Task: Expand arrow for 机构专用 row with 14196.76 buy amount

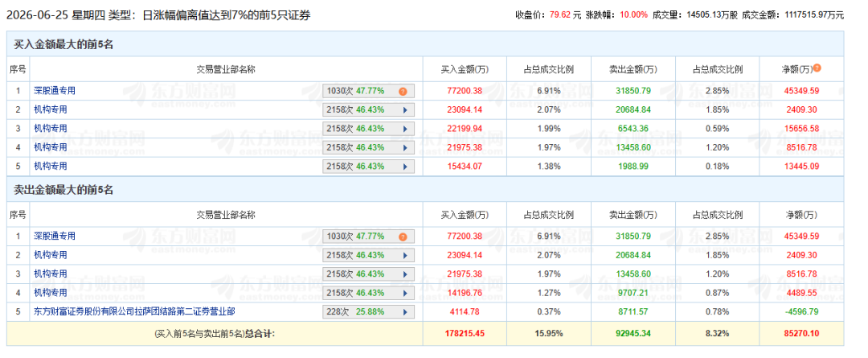Action: 405,293
